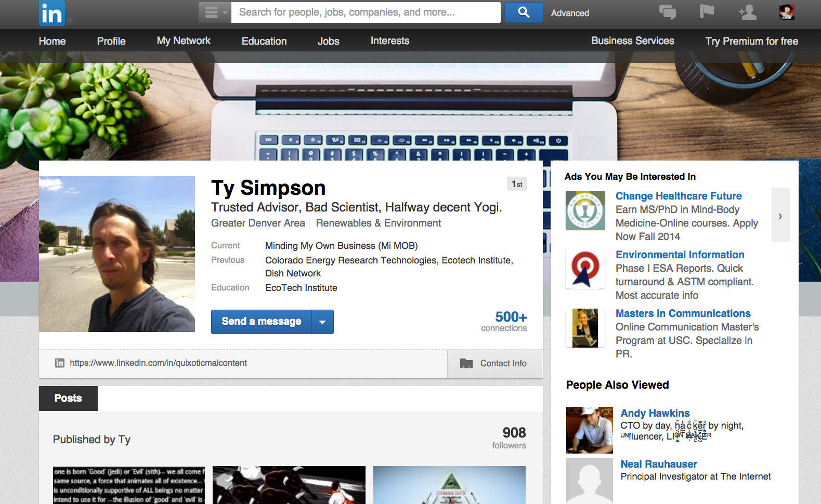
Task: Open EcoTech Institute under Education
Action: [301, 288]
